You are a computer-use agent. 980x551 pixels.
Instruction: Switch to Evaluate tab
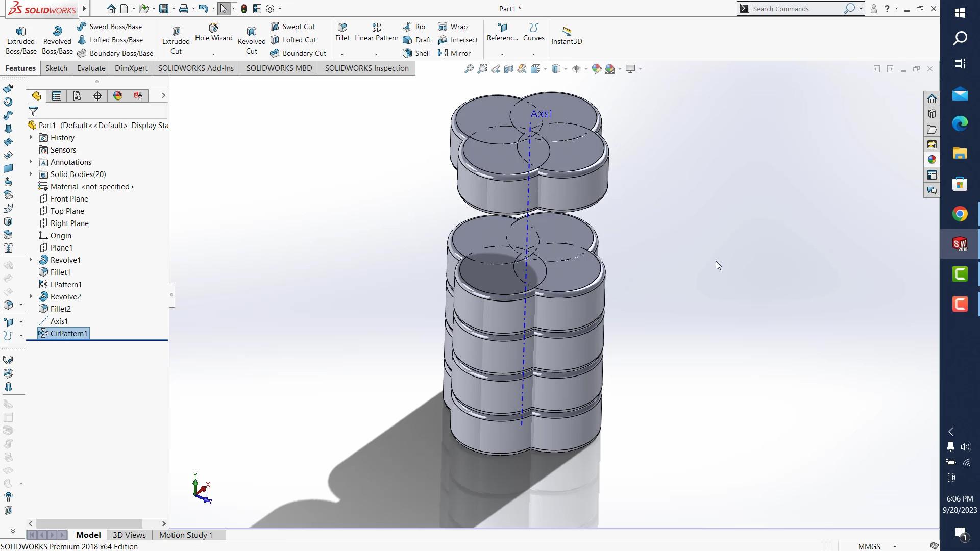coord(91,68)
